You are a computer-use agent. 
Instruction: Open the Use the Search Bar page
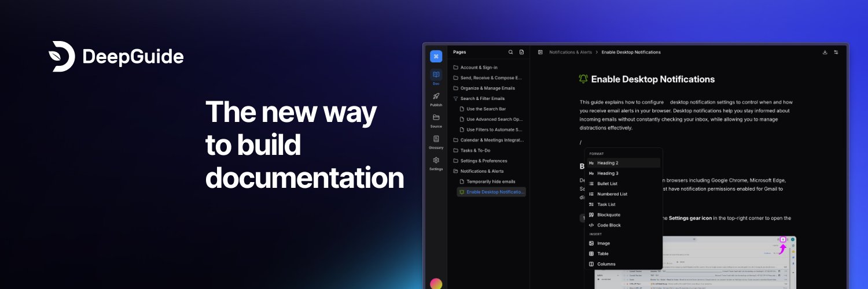[491, 109]
